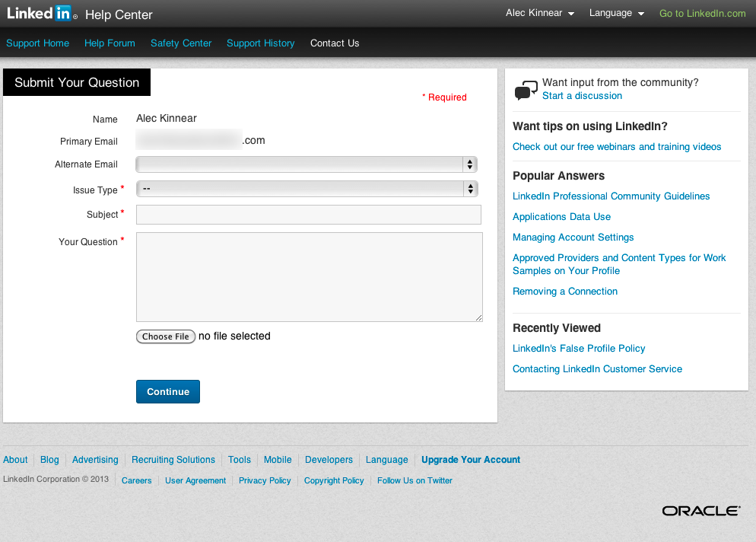Open the Careers footer link
Image resolution: width=756 pixels, height=542 pixels.
[136, 480]
